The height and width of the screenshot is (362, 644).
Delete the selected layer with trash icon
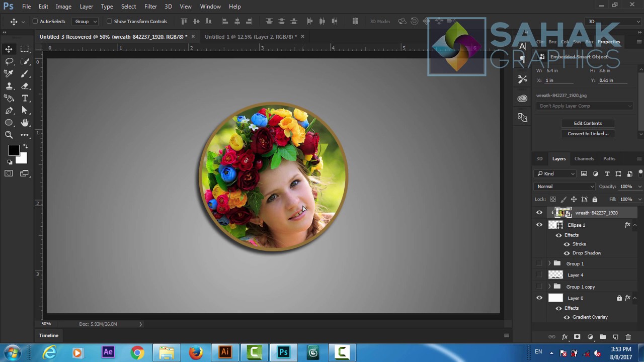(x=628, y=337)
